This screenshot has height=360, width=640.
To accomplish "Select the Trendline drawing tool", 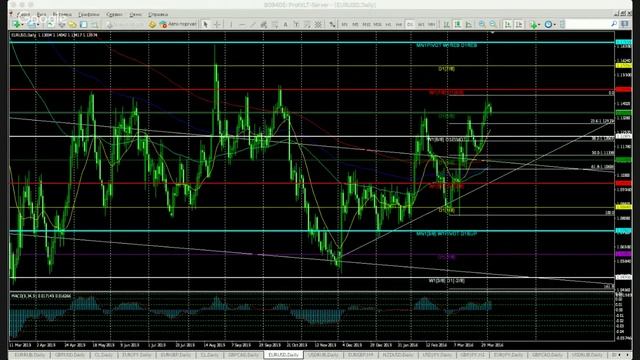I will 253,24.
